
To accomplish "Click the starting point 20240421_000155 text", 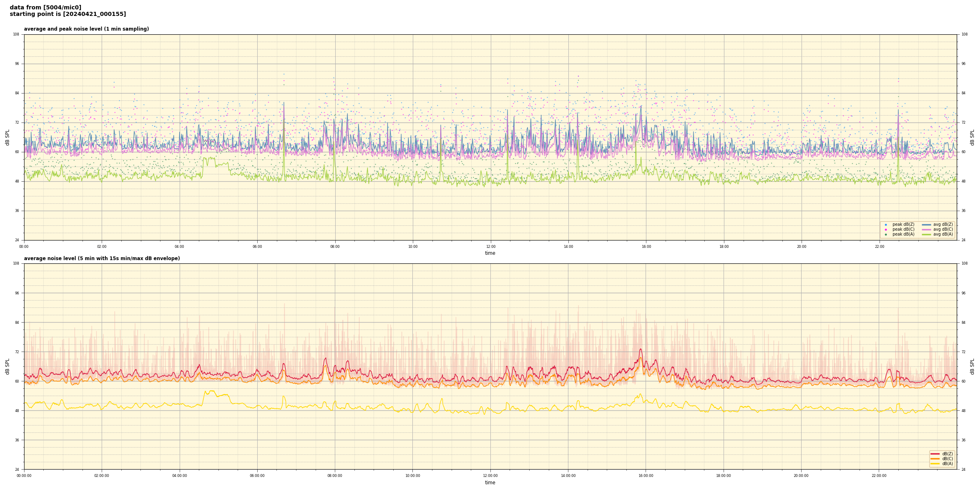I will click(68, 14).
